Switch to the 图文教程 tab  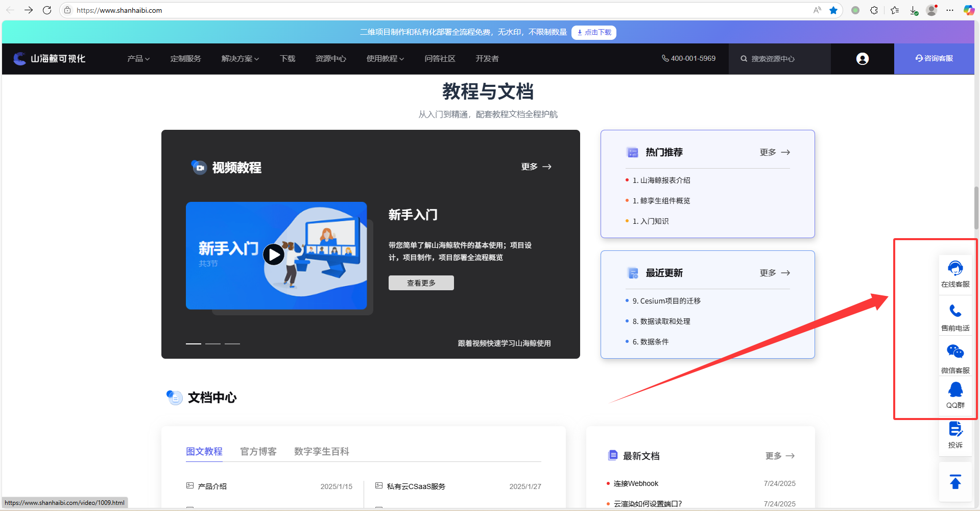click(x=204, y=452)
